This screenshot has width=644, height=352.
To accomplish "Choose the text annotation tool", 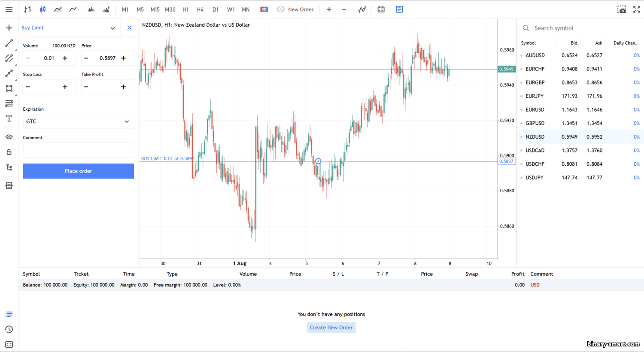I will 9,119.
